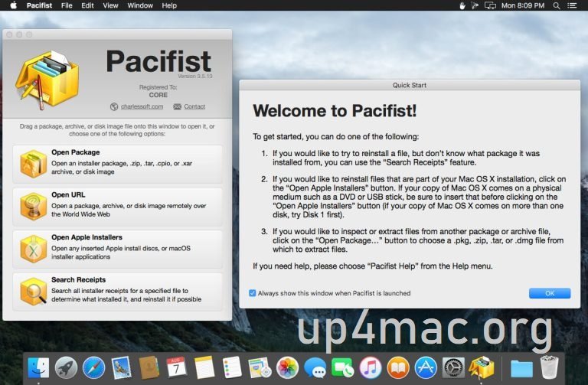Click the Contact link
The width and height of the screenshot is (588, 385).
pos(194,106)
